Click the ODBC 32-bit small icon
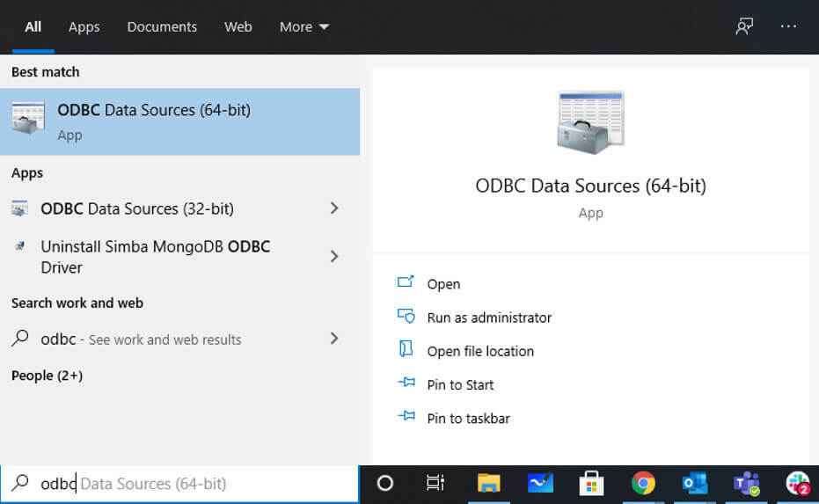This screenshot has height=504, width=819. pyautogui.click(x=20, y=208)
